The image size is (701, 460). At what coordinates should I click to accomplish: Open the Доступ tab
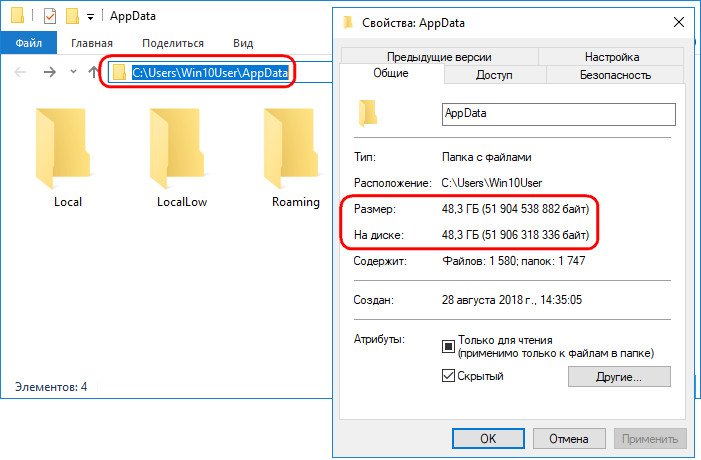[x=494, y=75]
